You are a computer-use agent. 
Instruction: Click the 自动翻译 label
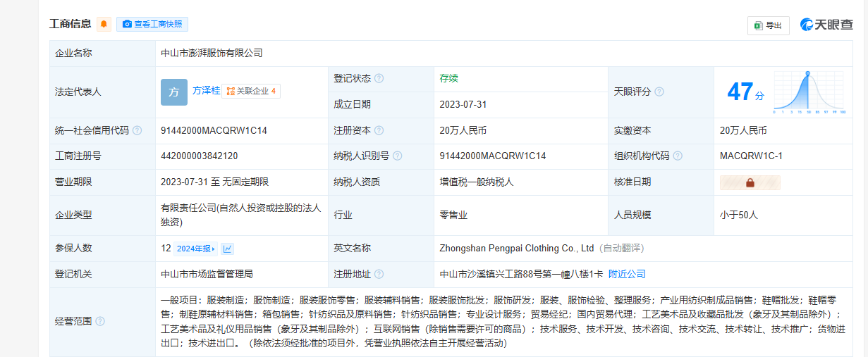pyautogui.click(x=621, y=248)
